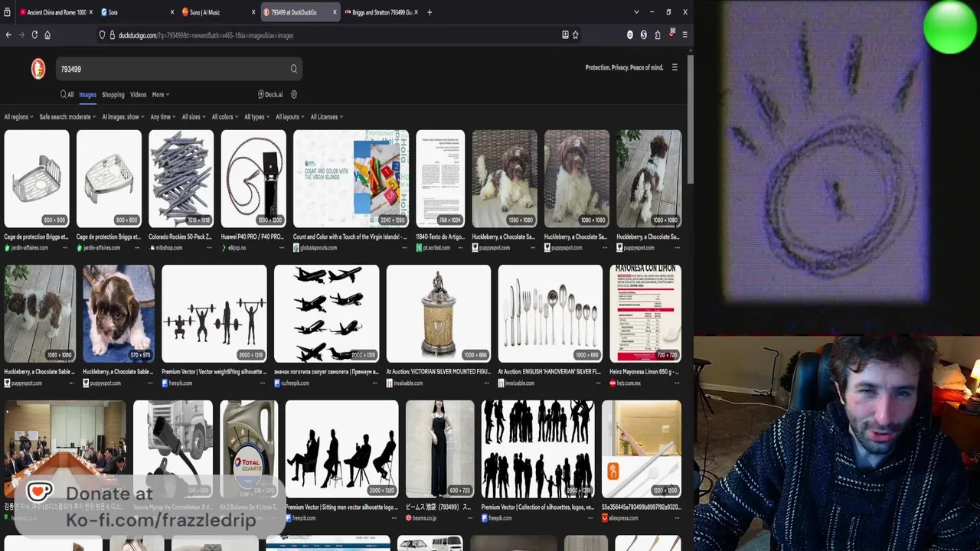The width and height of the screenshot is (980, 551).
Task: Open the Huawei P40 PRO image result
Action: tap(253, 178)
